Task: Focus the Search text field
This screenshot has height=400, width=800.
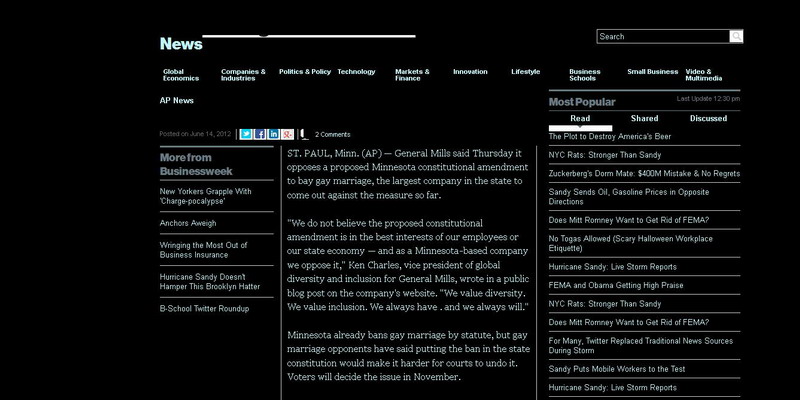Action: (x=663, y=36)
